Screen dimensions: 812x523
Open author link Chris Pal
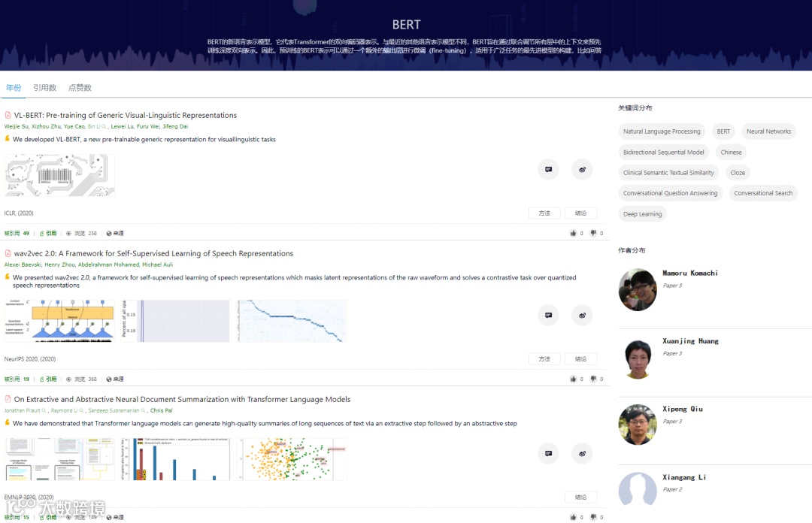click(161, 410)
